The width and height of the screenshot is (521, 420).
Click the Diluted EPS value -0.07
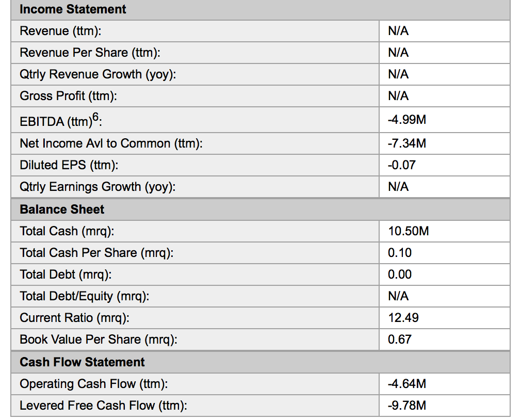coord(401,165)
